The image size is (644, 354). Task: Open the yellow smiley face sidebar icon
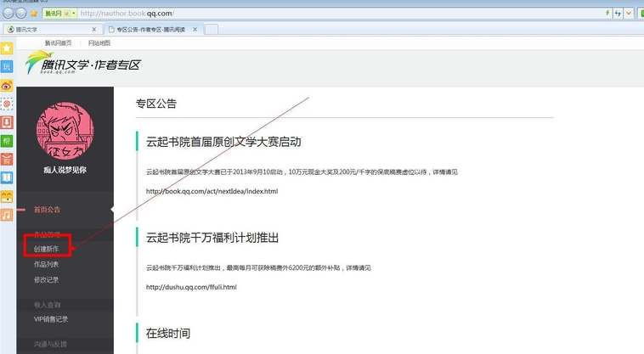tap(7, 196)
